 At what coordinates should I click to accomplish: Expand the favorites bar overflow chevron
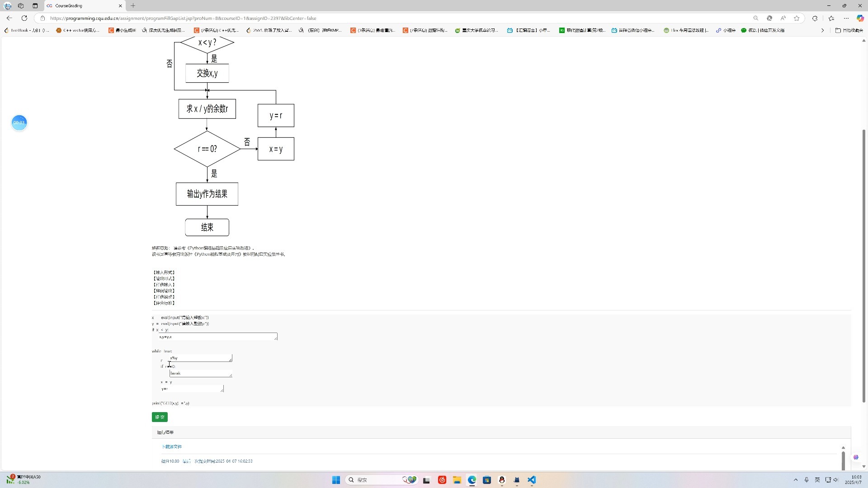(822, 30)
